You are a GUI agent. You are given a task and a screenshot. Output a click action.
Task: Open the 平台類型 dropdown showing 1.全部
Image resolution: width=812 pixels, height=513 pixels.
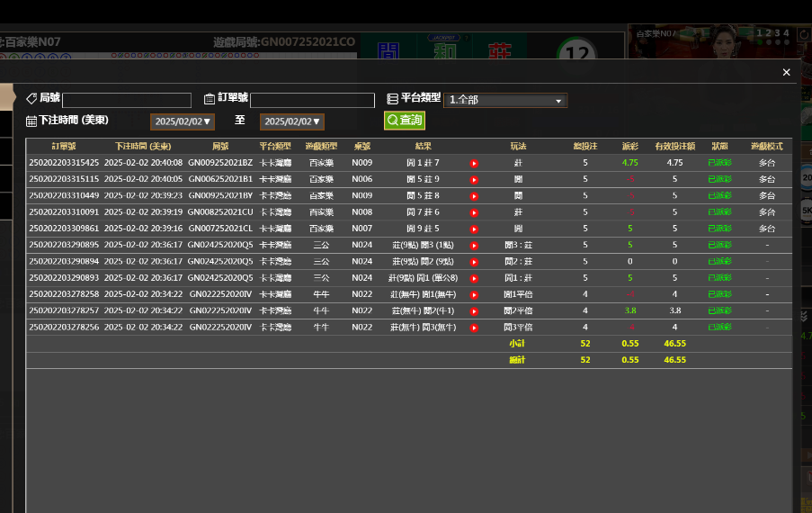click(505, 100)
